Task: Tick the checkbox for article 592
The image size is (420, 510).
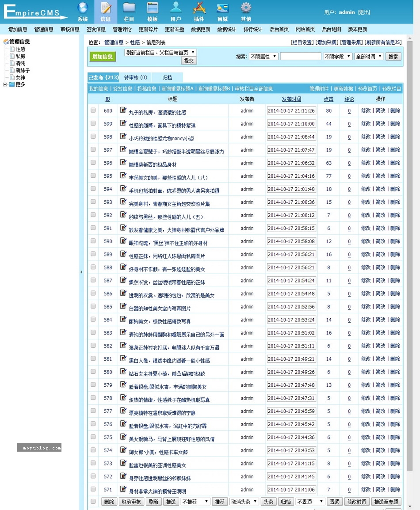Action: (x=93, y=215)
